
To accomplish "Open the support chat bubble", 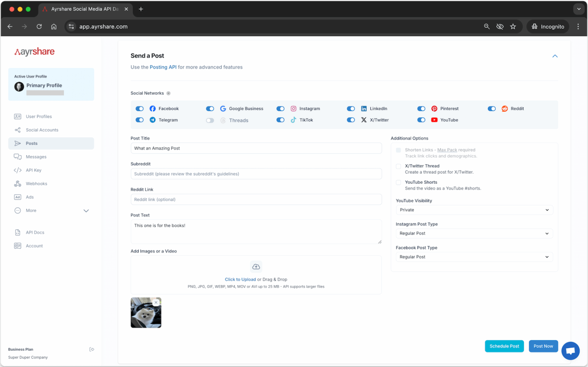I will [x=570, y=351].
